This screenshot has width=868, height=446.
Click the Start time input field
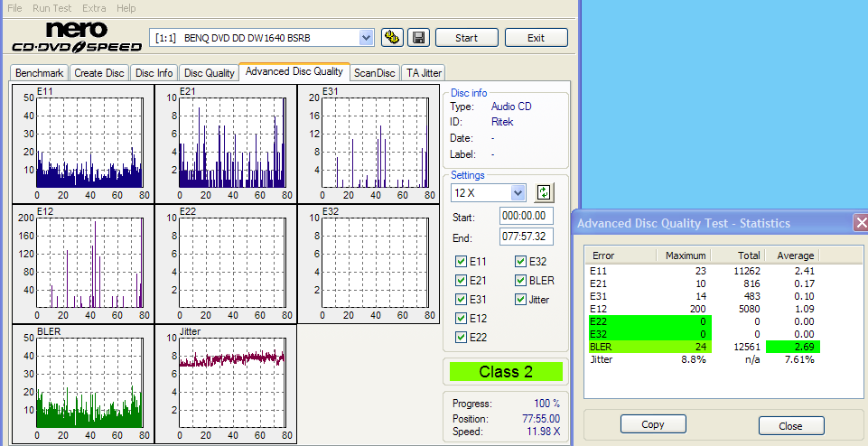(x=526, y=216)
